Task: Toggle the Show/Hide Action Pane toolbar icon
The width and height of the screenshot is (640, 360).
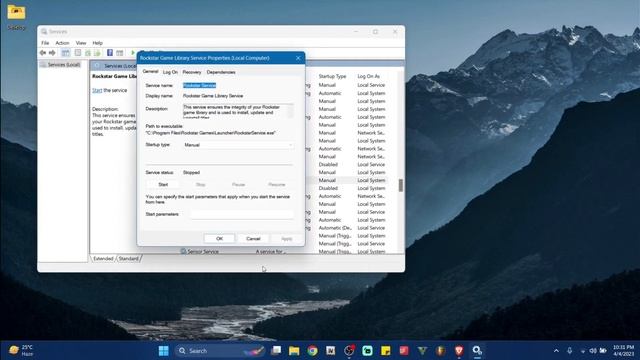Action: coord(120,53)
